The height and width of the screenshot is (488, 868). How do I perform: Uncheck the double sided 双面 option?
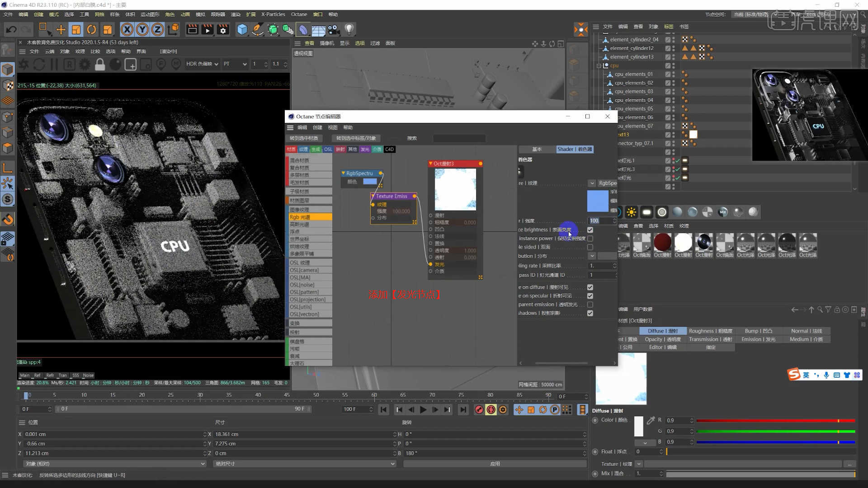590,247
